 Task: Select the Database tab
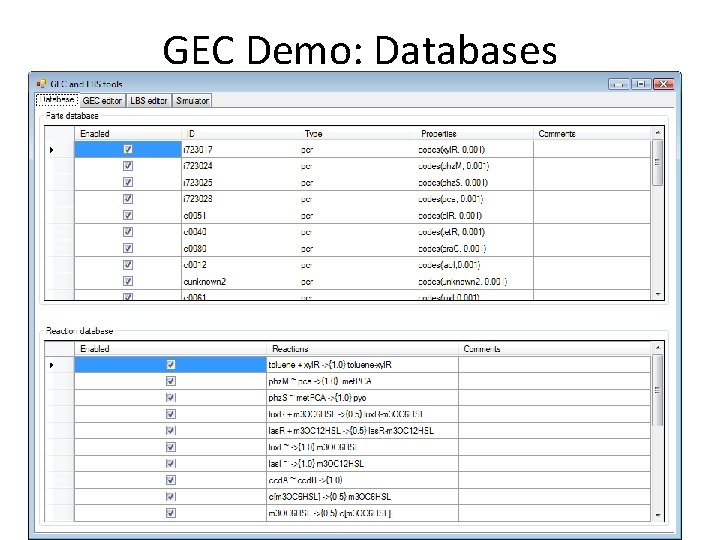pyautogui.click(x=57, y=100)
